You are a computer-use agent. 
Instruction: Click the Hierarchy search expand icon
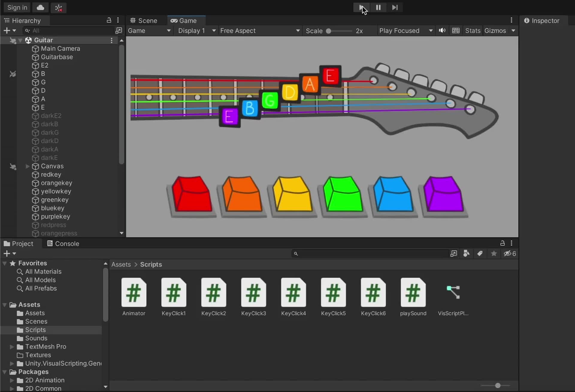point(119,30)
